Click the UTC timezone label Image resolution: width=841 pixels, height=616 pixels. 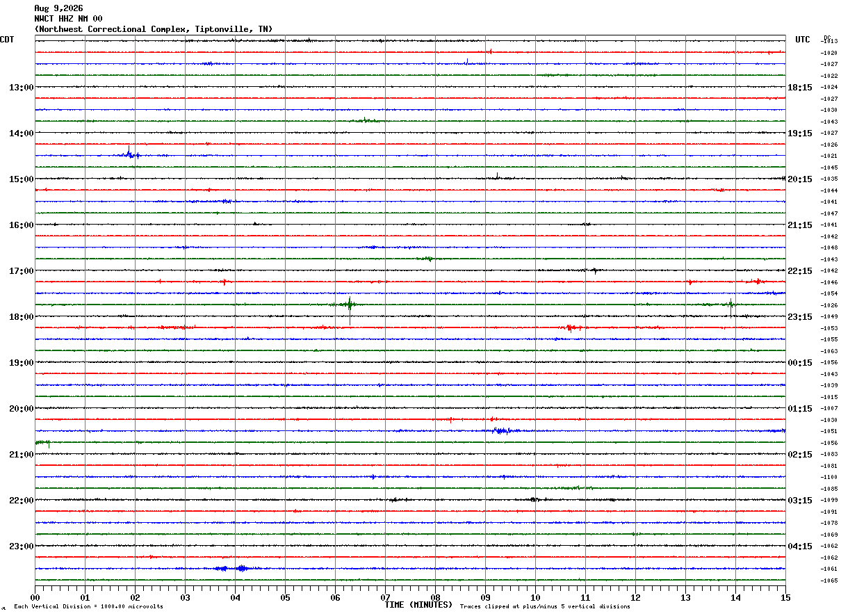[x=803, y=40]
